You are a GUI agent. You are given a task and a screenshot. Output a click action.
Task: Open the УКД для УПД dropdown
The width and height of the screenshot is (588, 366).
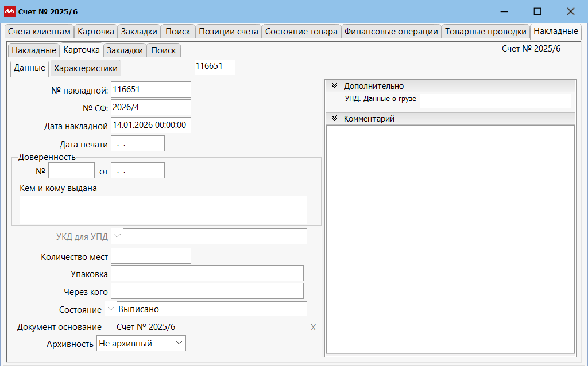click(117, 236)
